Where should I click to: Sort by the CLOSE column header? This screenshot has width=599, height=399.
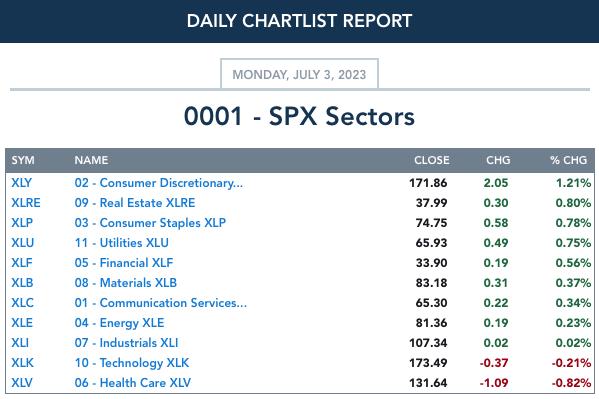(x=432, y=160)
